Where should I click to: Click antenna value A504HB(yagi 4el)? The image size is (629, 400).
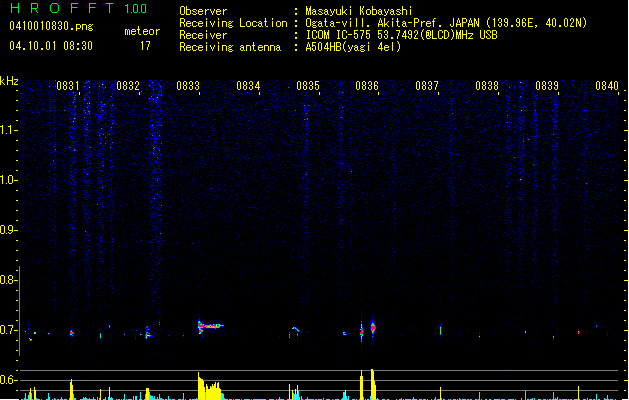[x=353, y=47]
